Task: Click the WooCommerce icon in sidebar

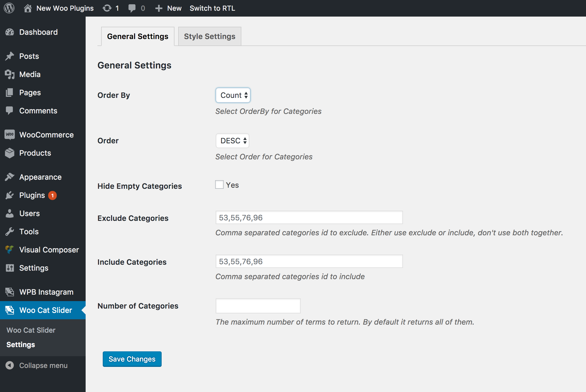Action: [10, 135]
